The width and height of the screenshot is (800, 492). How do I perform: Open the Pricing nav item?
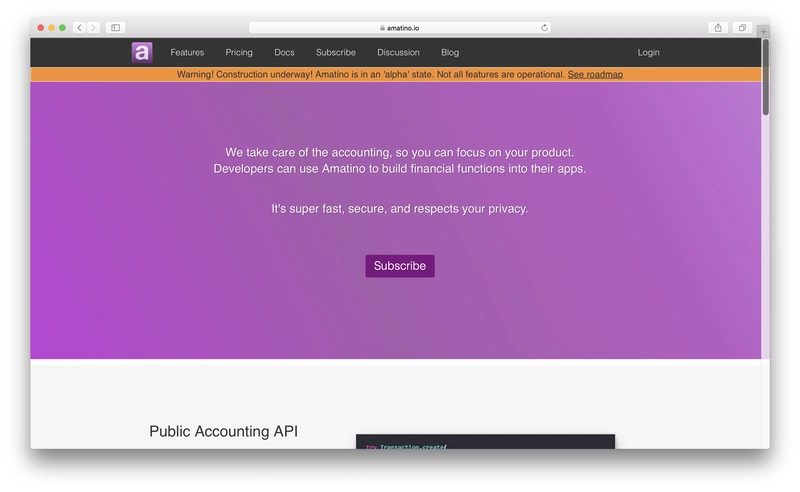pos(239,52)
